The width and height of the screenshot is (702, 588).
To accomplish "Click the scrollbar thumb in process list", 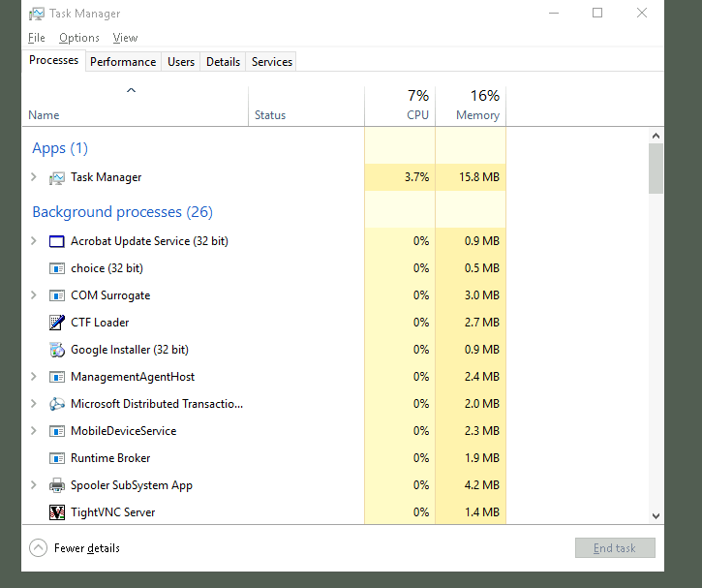I will (656, 169).
